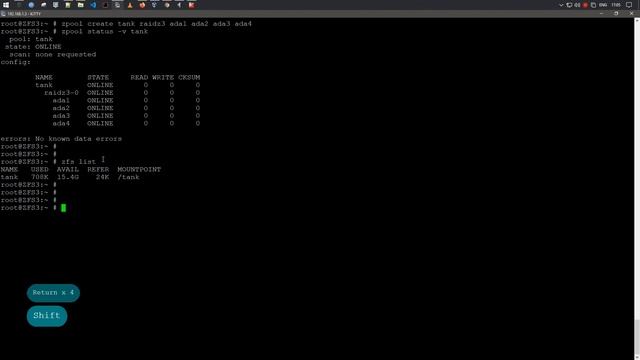The image size is (640, 360).
Task: Open the taskbar clock showing 11:05
Action: tap(616, 5)
